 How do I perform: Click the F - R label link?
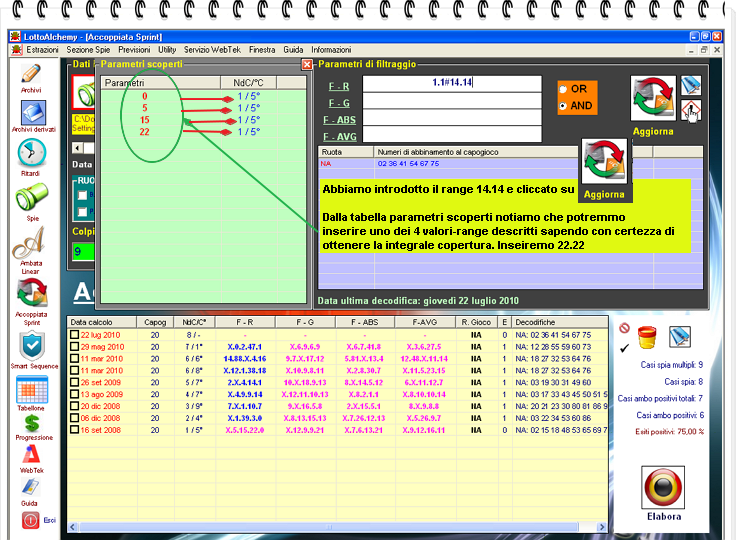coord(339,86)
